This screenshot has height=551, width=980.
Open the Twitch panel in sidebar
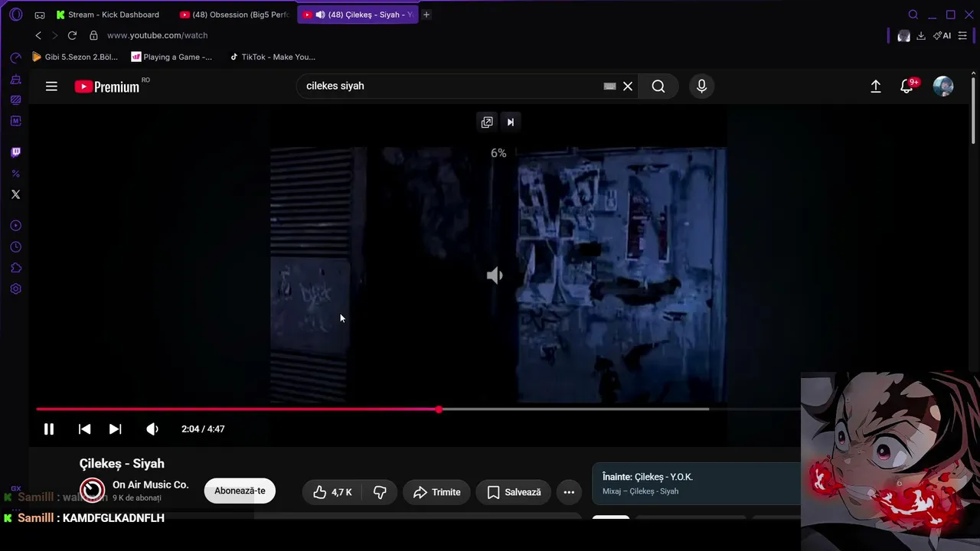(15, 152)
